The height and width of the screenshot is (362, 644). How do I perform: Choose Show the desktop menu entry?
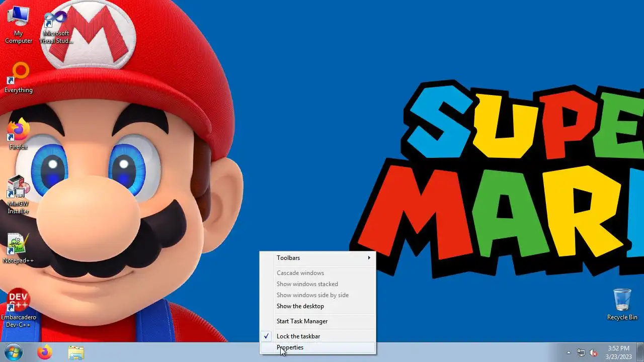coord(317,306)
